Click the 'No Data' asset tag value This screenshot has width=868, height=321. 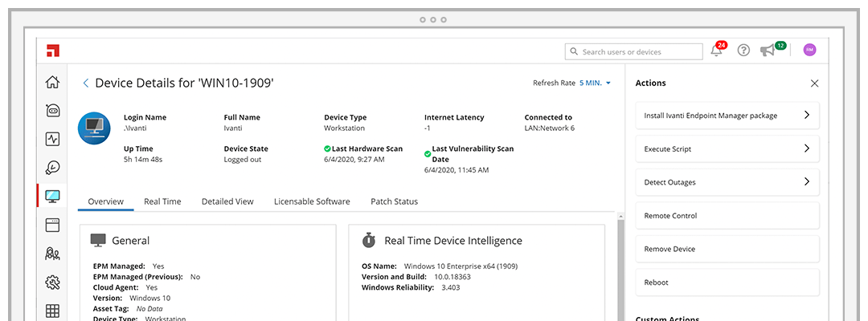149,309
